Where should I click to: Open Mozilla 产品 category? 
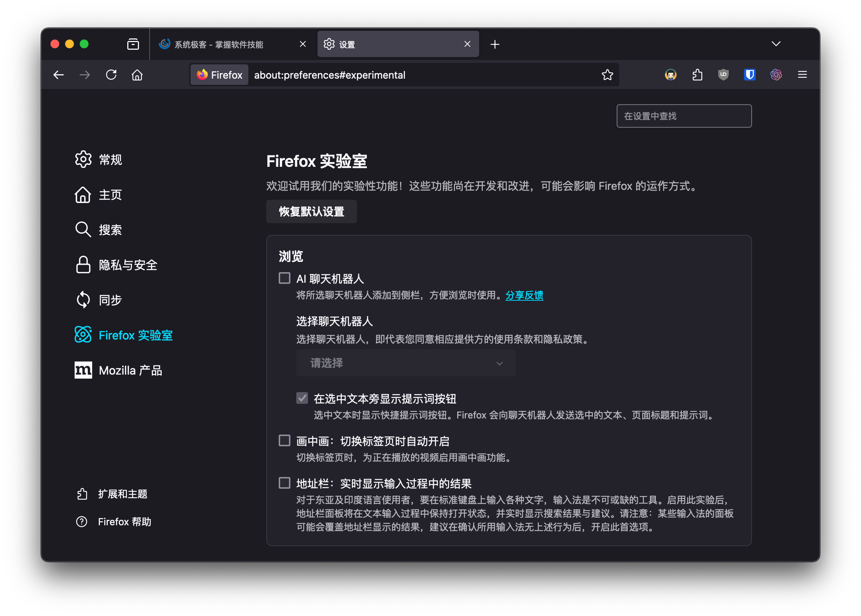(x=119, y=370)
